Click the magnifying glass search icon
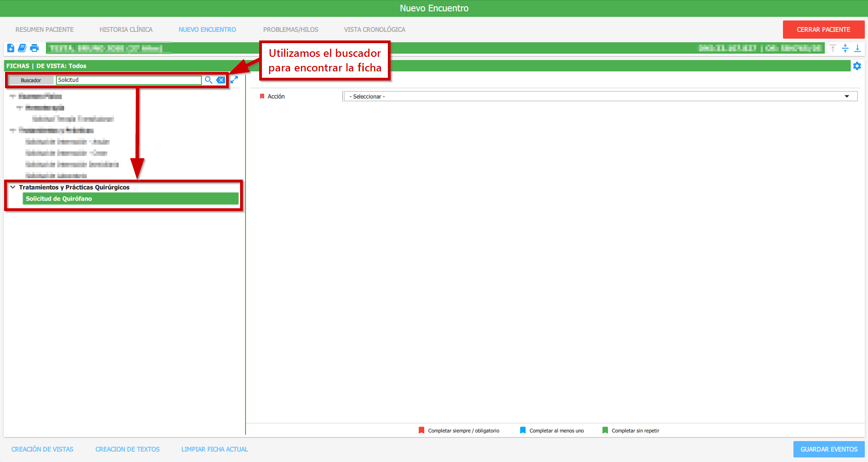This screenshot has height=462, width=868. pyautogui.click(x=208, y=80)
